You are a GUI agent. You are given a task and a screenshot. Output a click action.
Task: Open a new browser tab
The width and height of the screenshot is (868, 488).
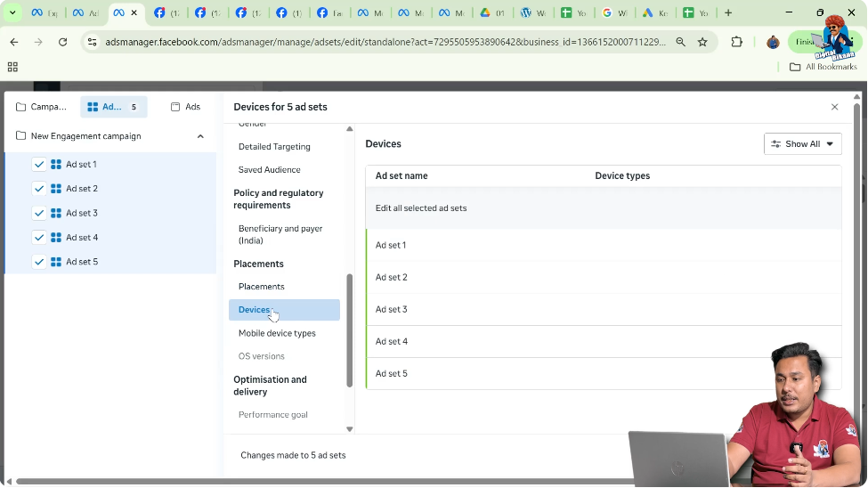point(728,12)
